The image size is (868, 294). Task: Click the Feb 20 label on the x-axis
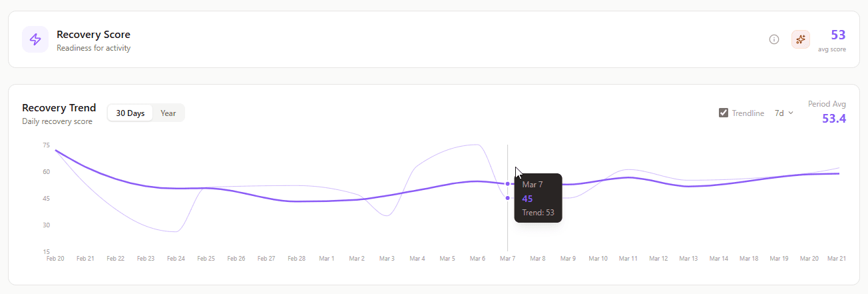pos(55,259)
